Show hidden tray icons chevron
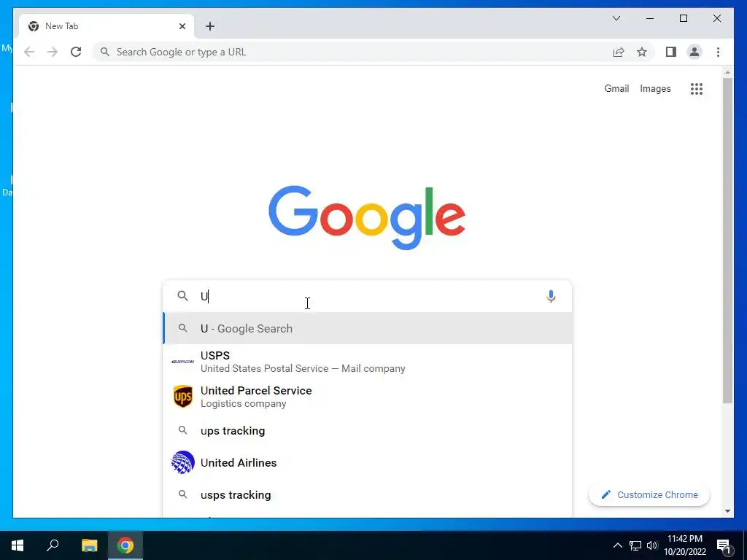The height and width of the screenshot is (560, 747). tap(617, 545)
